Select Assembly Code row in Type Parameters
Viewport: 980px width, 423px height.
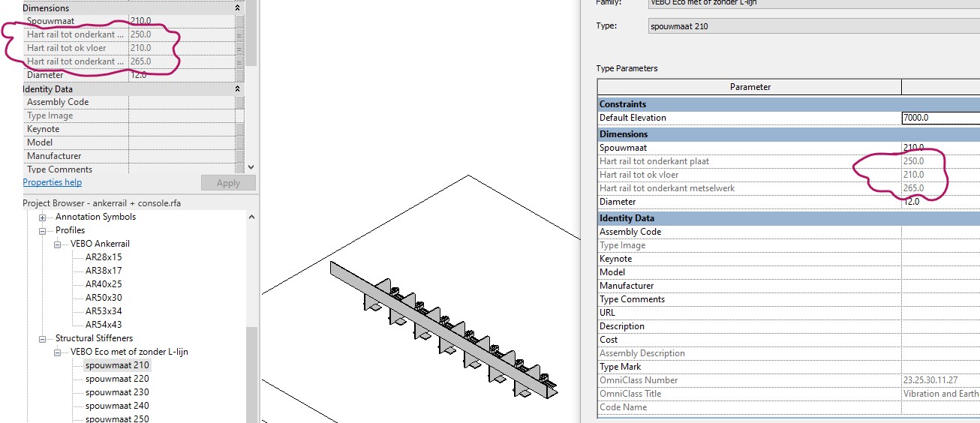[789, 232]
